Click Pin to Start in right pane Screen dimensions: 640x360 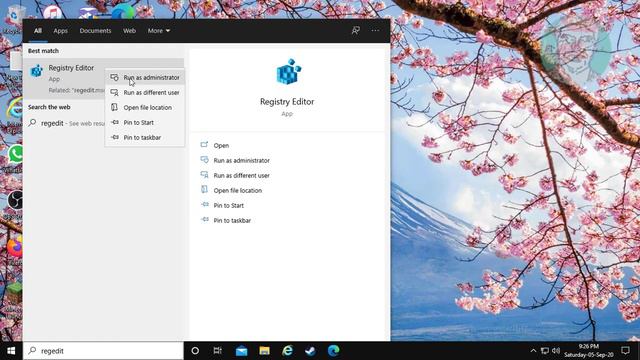click(229, 206)
